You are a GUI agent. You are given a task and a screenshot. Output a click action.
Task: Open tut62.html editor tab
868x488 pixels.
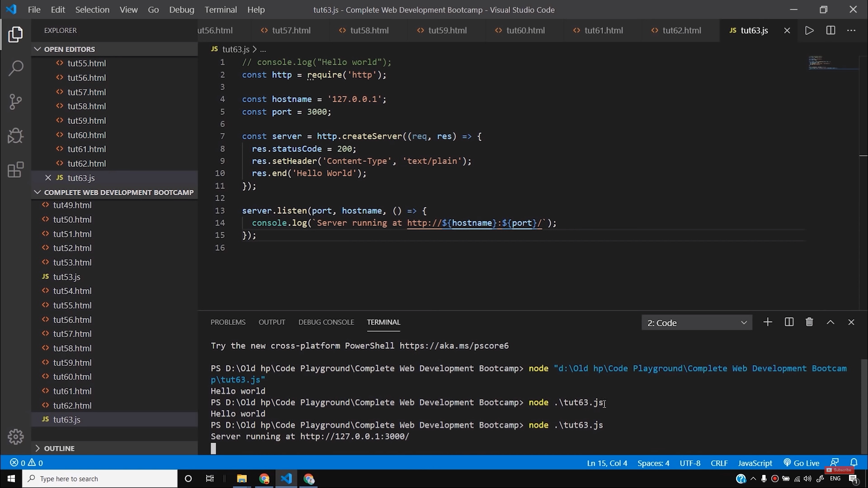tap(682, 30)
